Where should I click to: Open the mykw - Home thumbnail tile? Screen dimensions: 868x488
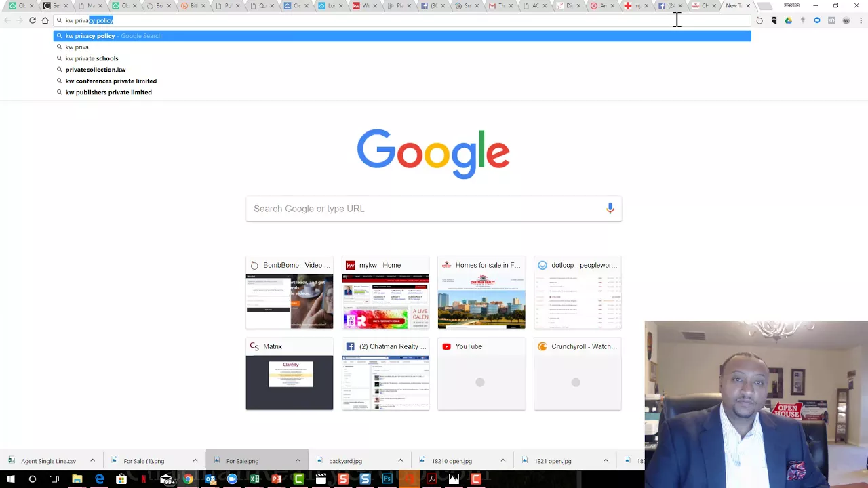[385, 293]
